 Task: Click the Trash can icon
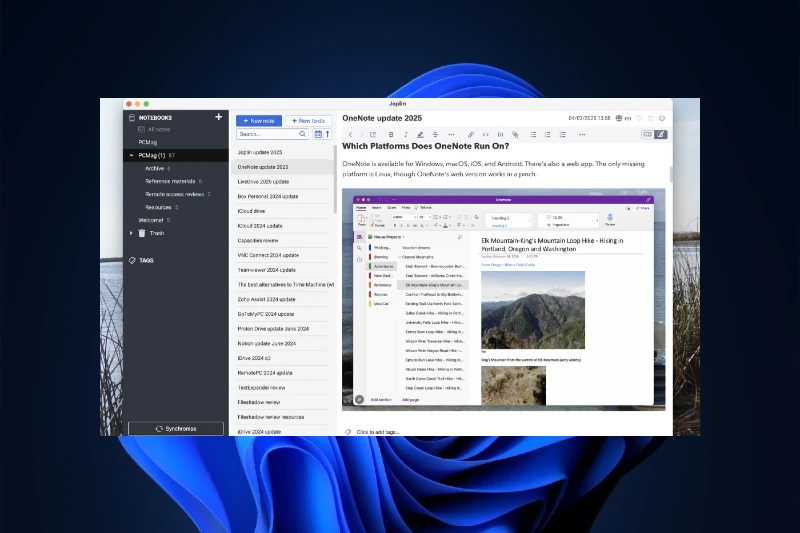[142, 233]
